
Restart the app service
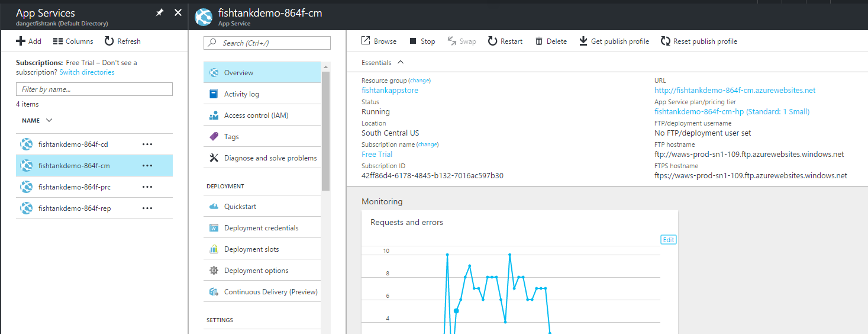(505, 41)
